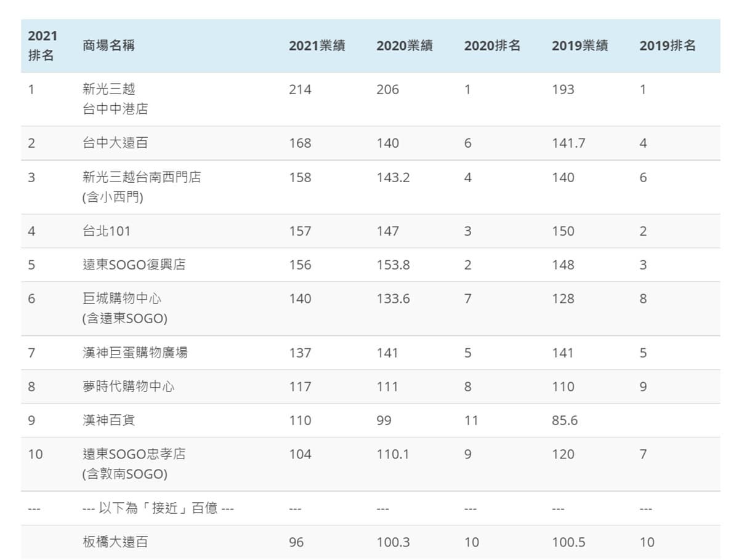Image resolution: width=739 pixels, height=560 pixels.
Task: Select the 新光三越台南西門店 mall name
Action: 142,177
